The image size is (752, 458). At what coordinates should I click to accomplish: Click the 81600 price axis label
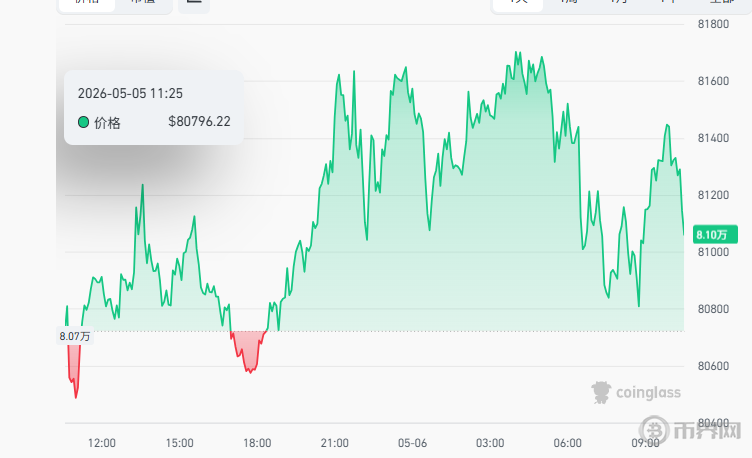[x=713, y=81]
